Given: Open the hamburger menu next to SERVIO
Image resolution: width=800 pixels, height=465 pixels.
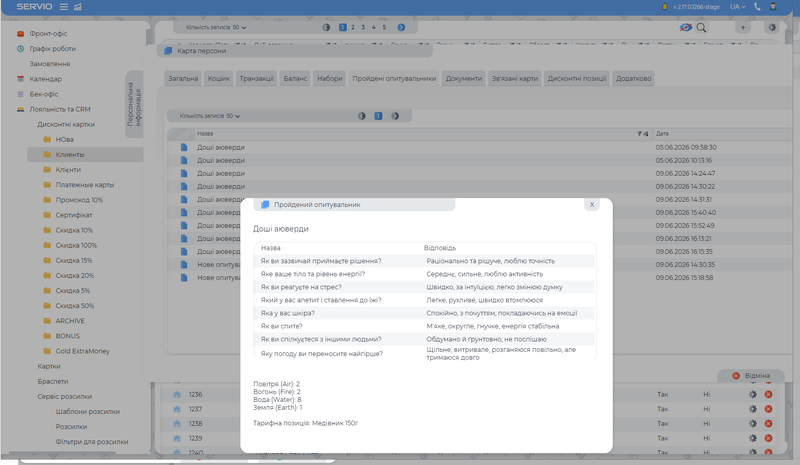Looking at the screenshot, I should click(64, 7).
